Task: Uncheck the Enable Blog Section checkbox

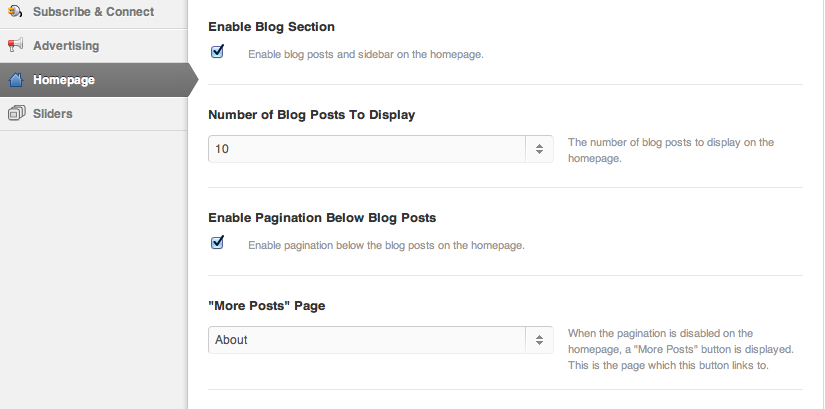Action: [217, 51]
